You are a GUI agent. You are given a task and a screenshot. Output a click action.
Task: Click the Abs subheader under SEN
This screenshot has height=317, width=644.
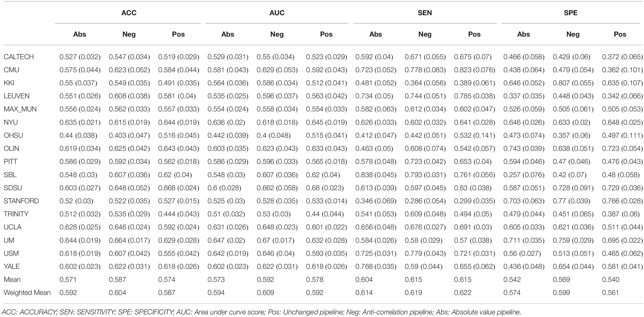[375, 34]
